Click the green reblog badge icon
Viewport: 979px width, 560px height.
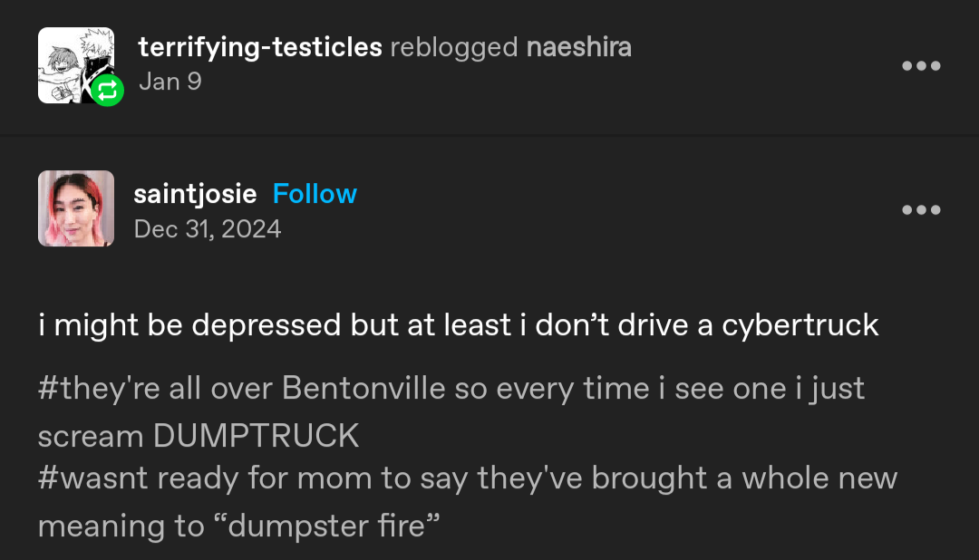click(107, 90)
